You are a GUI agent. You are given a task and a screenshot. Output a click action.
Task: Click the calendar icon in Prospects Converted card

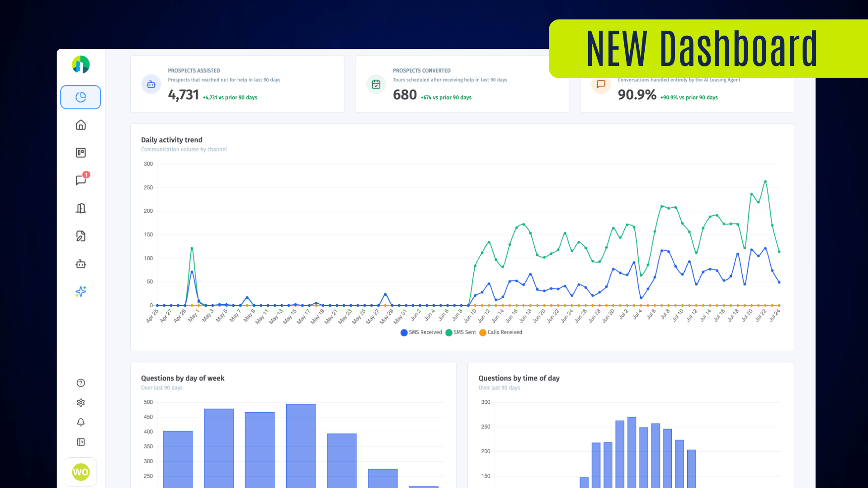tap(376, 84)
